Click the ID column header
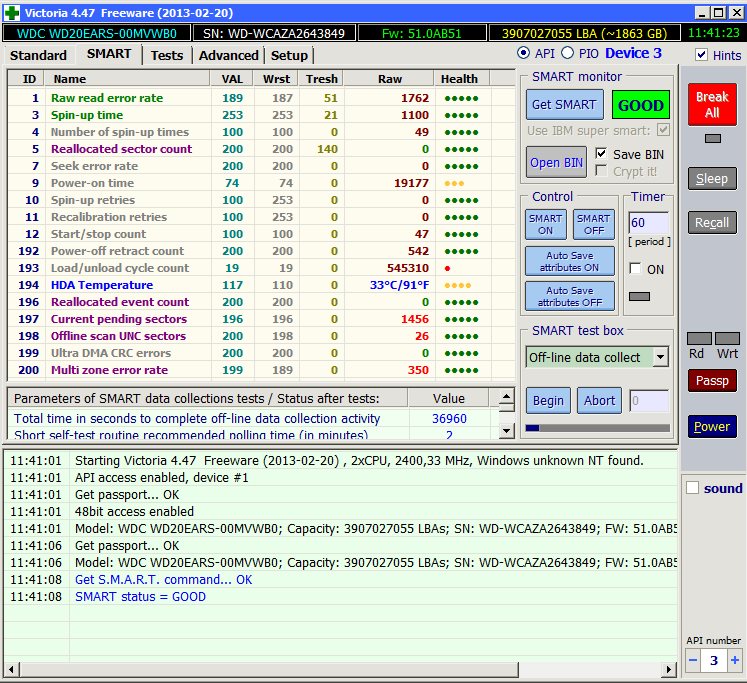 (26, 79)
